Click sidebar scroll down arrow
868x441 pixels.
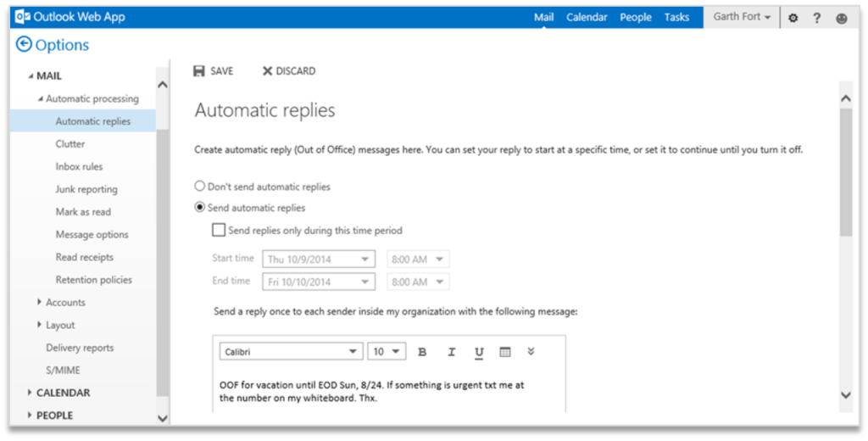162,418
